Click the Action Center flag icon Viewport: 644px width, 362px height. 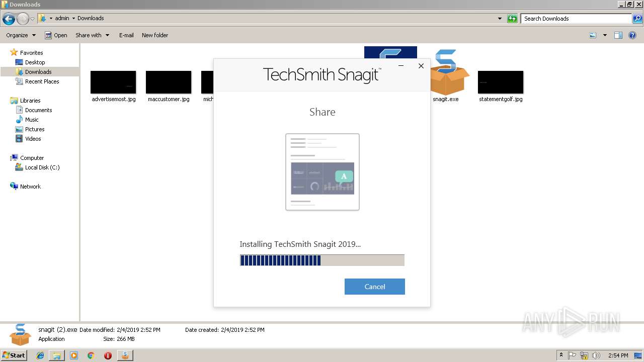[573, 355]
